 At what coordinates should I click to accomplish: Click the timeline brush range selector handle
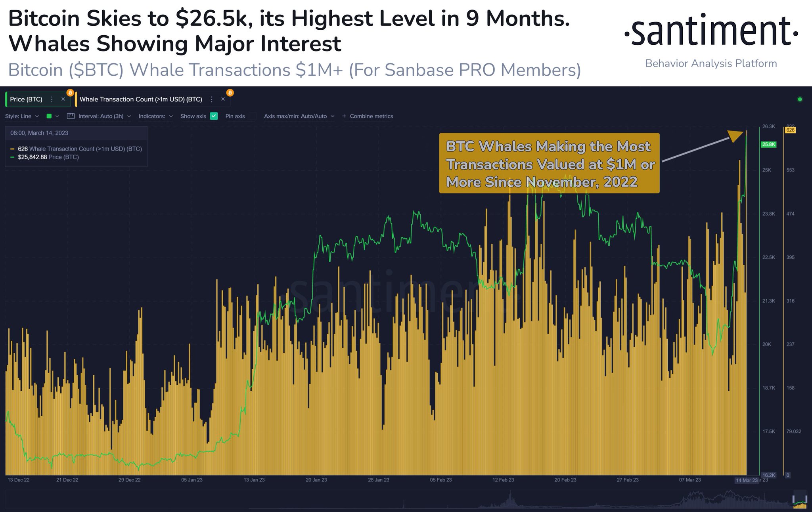point(794,499)
